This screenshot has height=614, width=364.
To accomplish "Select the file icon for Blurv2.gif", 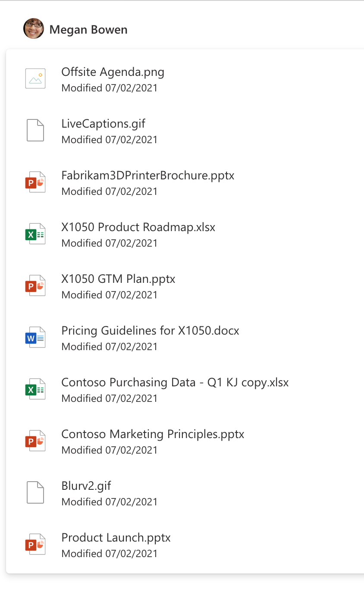I will (35, 492).
